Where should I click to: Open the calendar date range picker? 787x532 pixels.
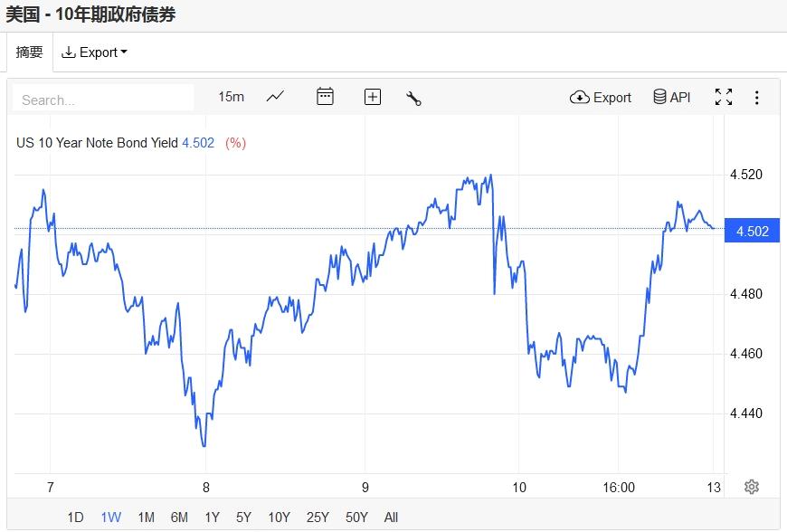pos(326,97)
